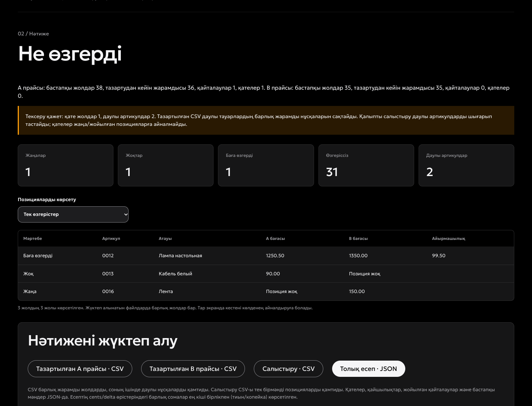Click the 'Кабель белый' name cell
The image size is (532, 406).
[175, 274]
